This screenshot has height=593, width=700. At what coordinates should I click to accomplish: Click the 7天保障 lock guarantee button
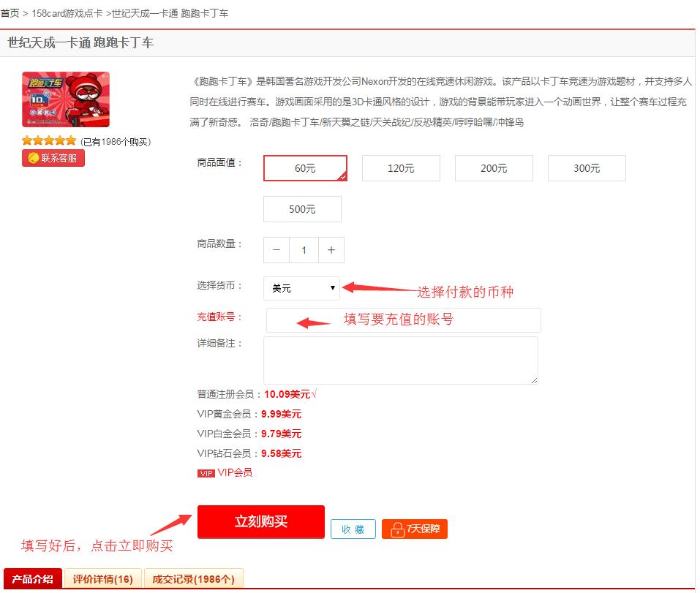coord(414,529)
